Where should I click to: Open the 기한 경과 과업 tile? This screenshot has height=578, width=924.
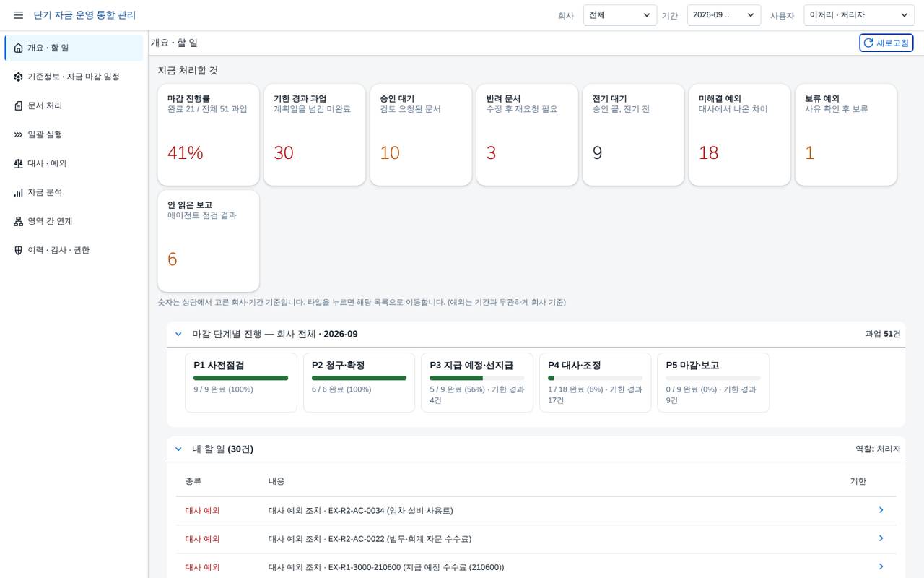(315, 134)
